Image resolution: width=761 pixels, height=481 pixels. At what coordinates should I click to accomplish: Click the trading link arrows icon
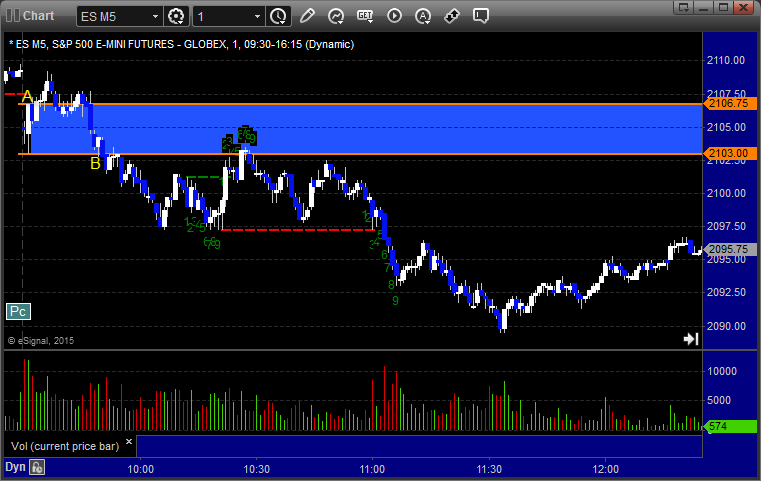[x=452, y=16]
